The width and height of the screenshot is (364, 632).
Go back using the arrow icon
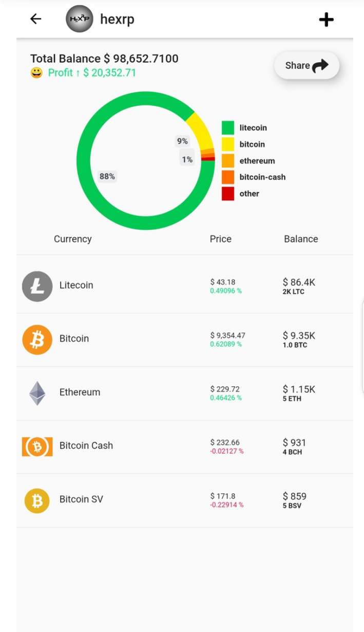pos(35,19)
